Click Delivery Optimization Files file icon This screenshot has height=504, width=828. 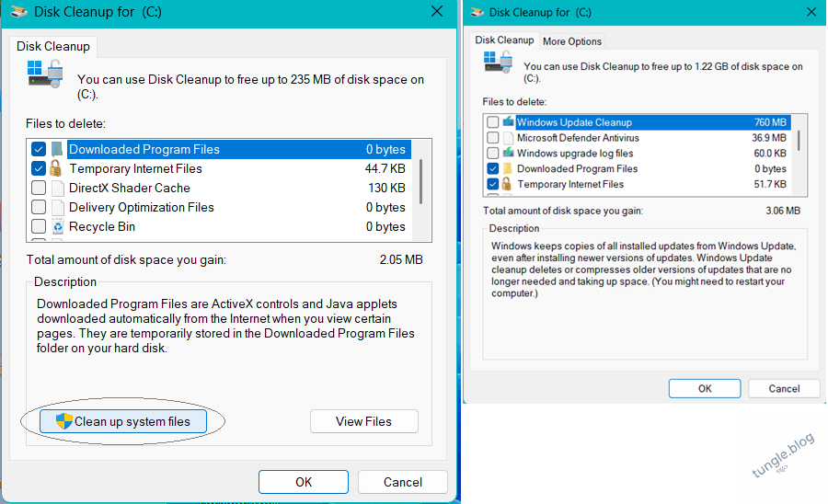58,208
